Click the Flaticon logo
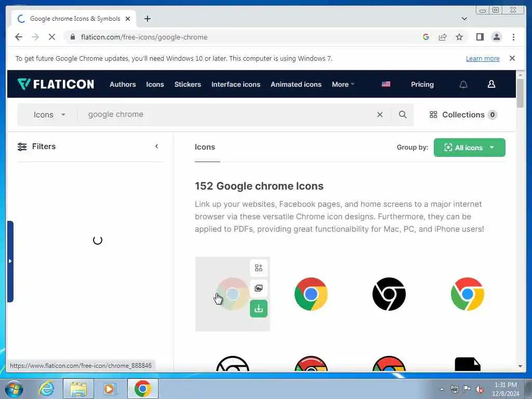Image resolution: width=532 pixels, height=399 pixels. 56,84
